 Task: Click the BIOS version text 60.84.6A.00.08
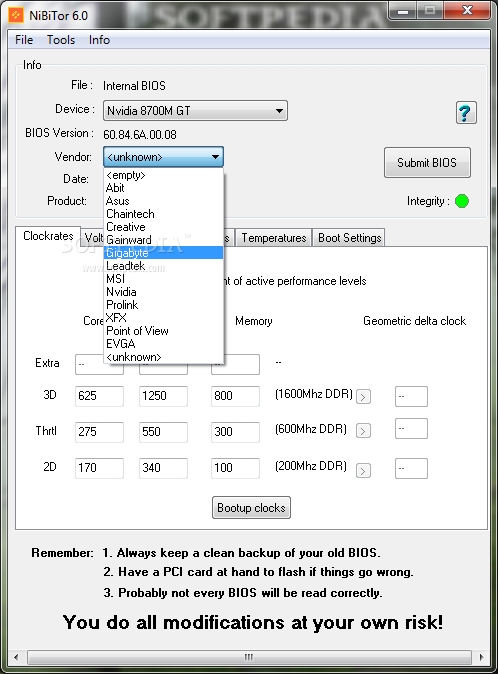[x=140, y=135]
